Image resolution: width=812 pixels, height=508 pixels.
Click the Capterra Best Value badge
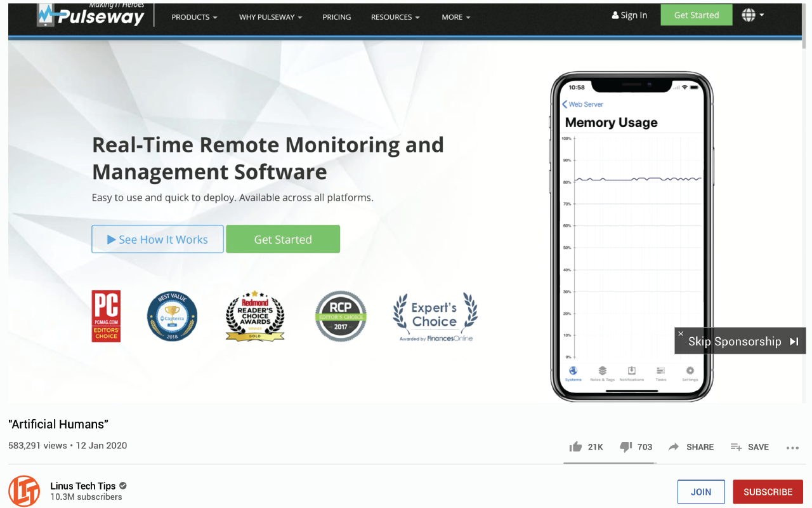172,316
